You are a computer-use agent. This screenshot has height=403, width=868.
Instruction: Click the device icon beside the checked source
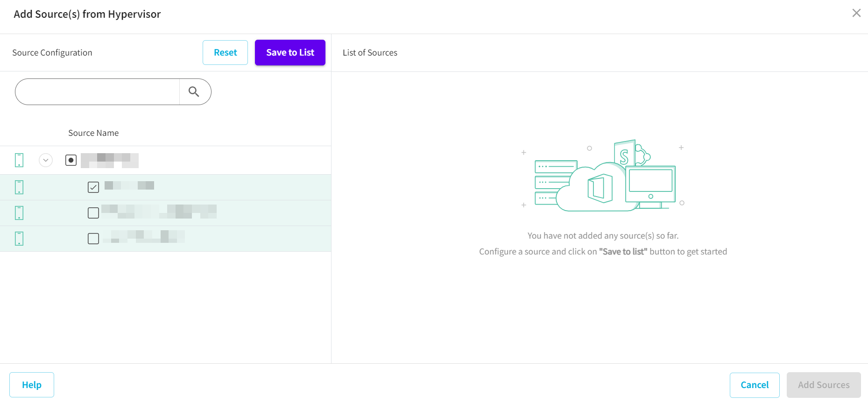click(19, 187)
